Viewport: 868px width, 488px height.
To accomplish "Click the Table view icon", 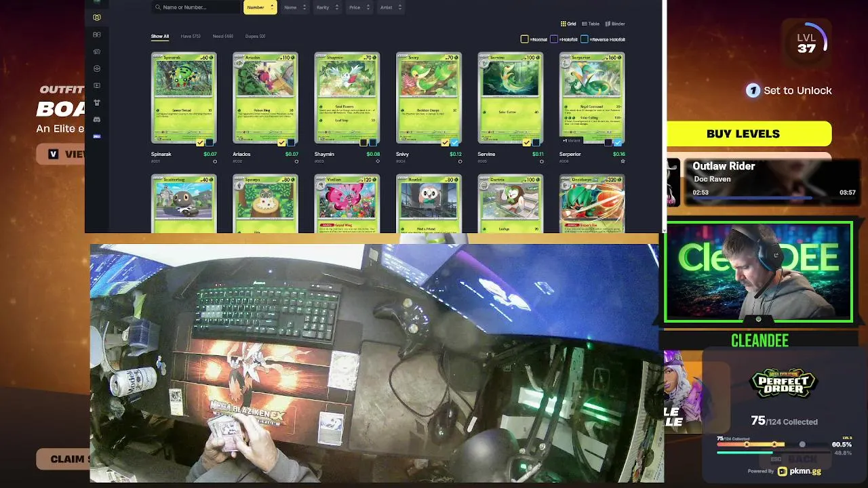I will point(585,24).
